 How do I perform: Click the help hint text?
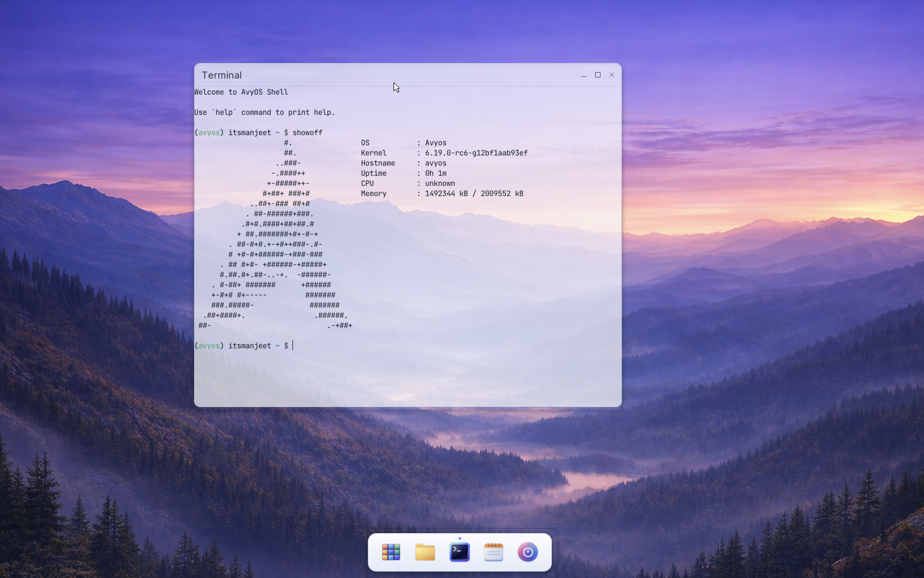click(264, 112)
